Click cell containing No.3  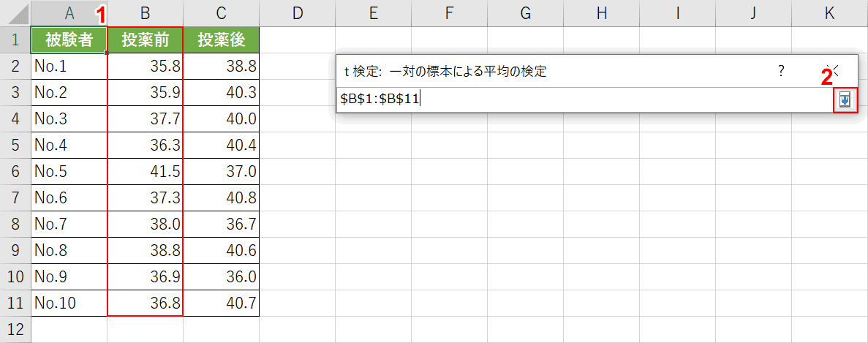tap(69, 119)
